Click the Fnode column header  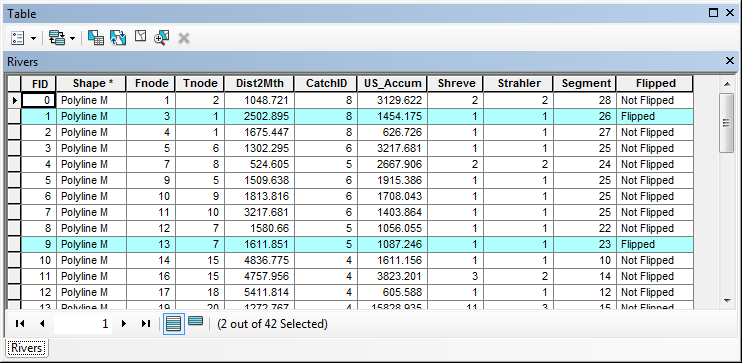[150, 84]
